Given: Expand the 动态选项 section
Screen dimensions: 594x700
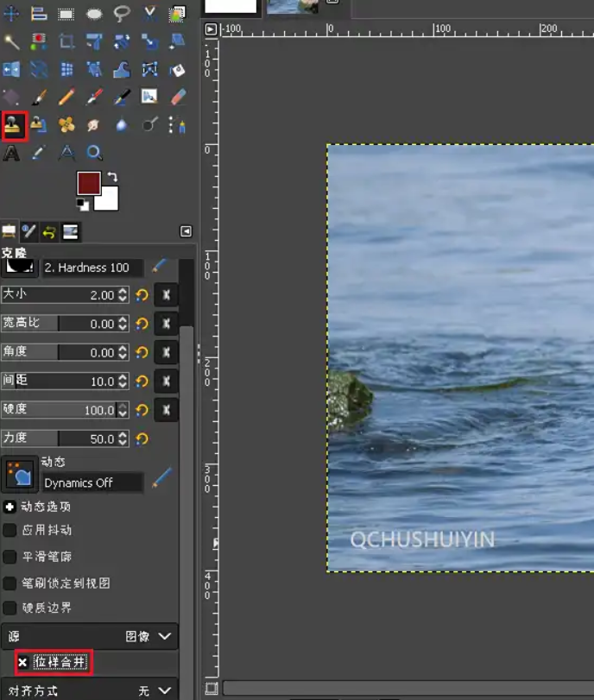Looking at the screenshot, I should click(x=10, y=507).
